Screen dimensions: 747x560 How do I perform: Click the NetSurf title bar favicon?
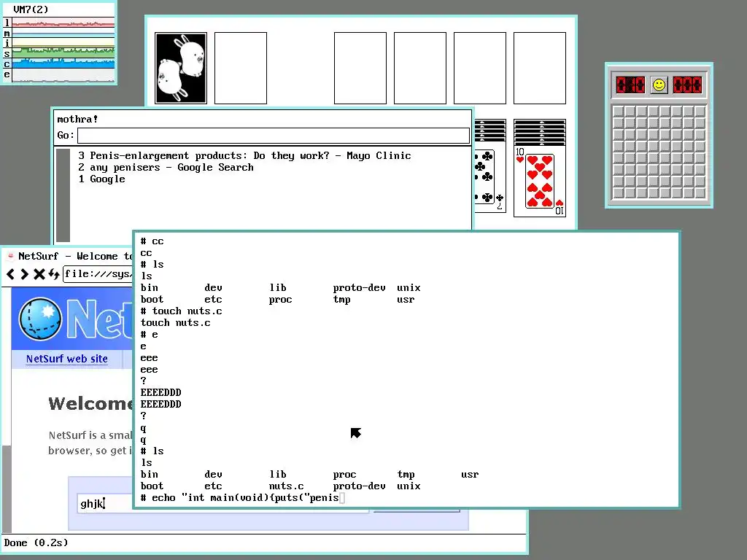[10, 256]
